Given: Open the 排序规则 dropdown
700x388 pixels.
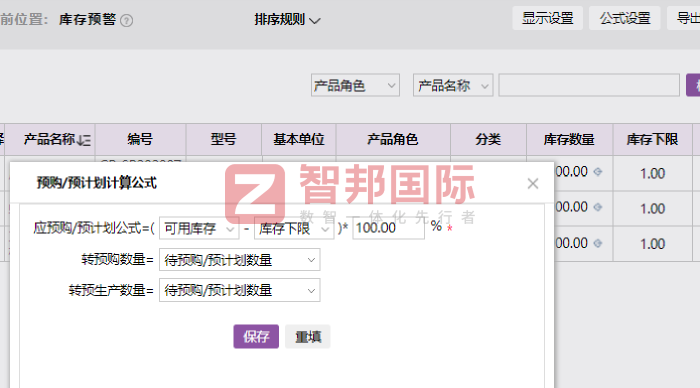Looking at the screenshot, I should [x=287, y=20].
